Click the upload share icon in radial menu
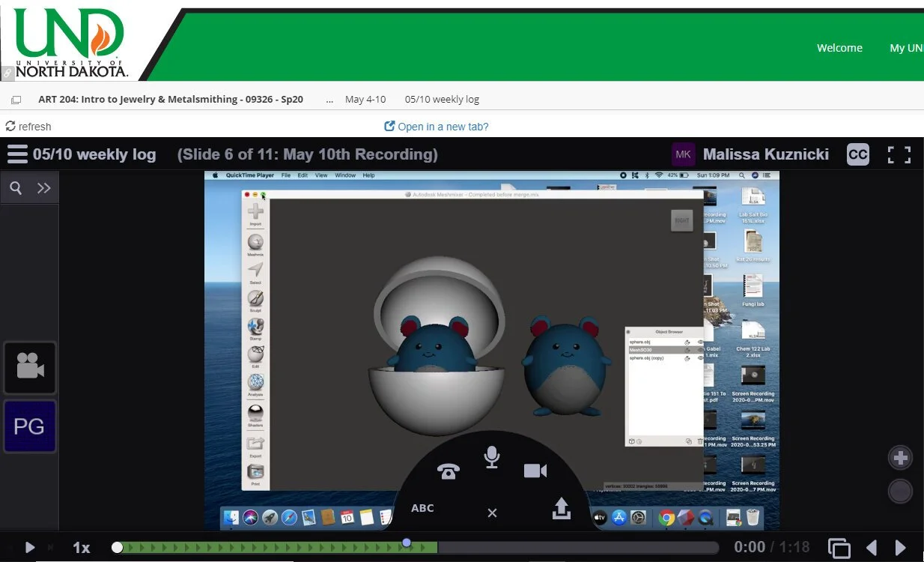924x562 pixels. (x=562, y=509)
